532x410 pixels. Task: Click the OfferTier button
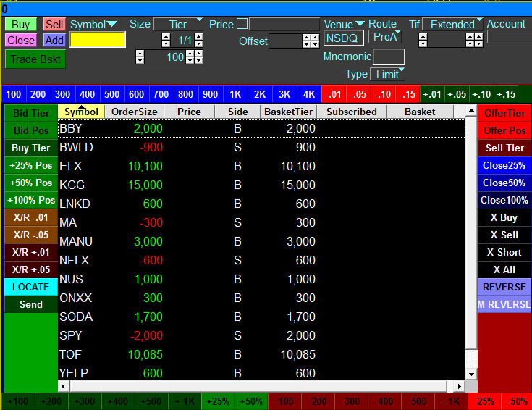504,113
